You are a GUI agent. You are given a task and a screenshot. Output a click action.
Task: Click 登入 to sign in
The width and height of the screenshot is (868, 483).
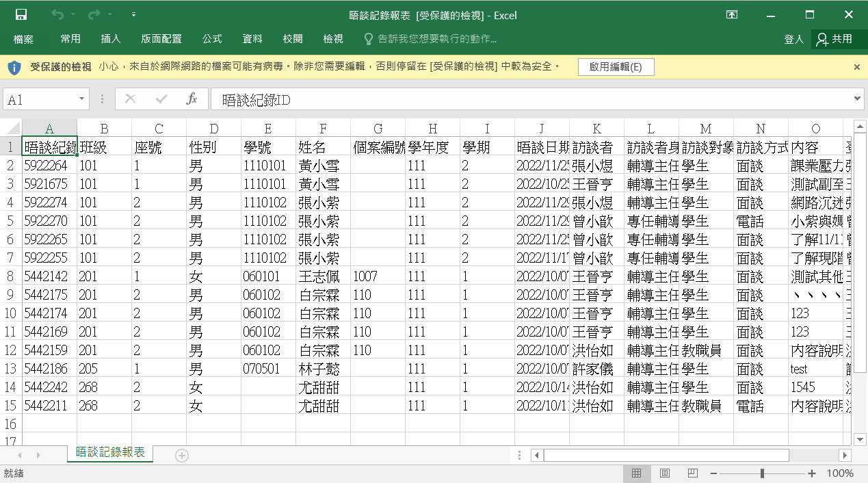(794, 39)
